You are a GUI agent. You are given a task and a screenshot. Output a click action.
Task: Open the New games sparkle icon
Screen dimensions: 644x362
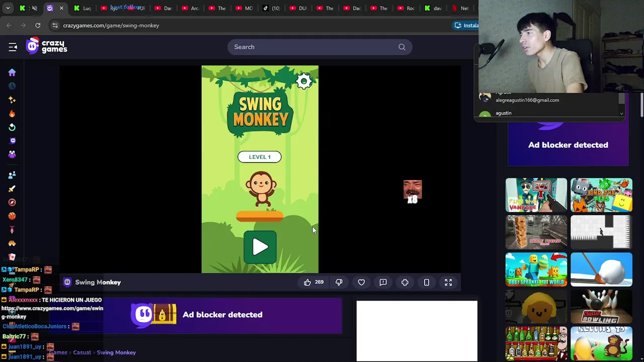click(12, 100)
